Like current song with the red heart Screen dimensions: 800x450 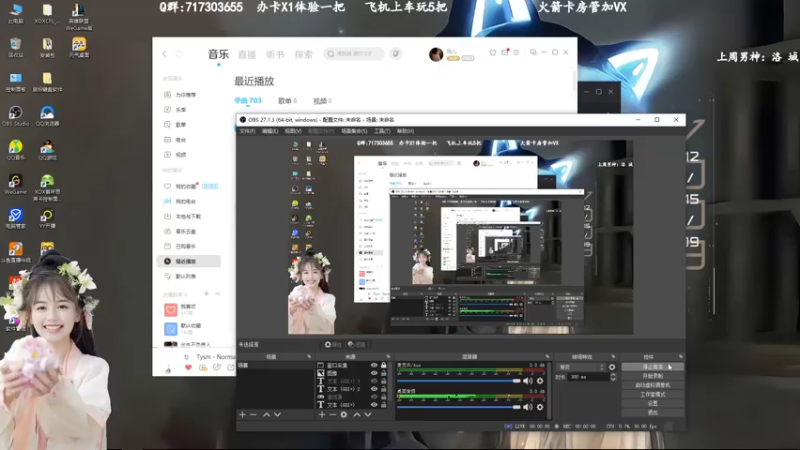coord(188,367)
